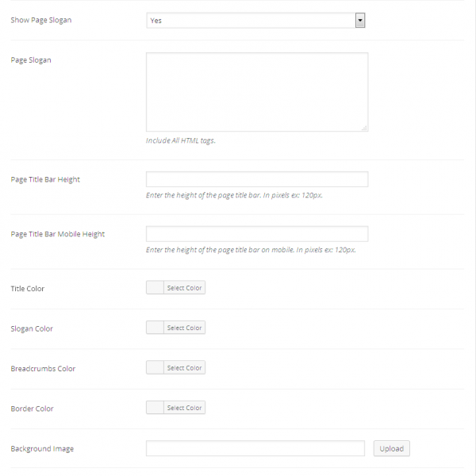The width and height of the screenshot is (476, 476).
Task: Click the Slogan Color swatch preview
Action: [x=155, y=328]
